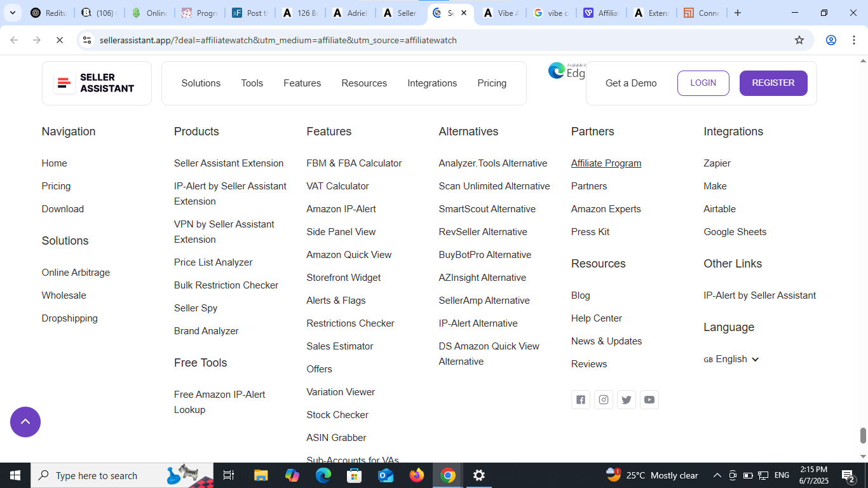
Task: Open Resources menu in header
Action: pos(364,83)
